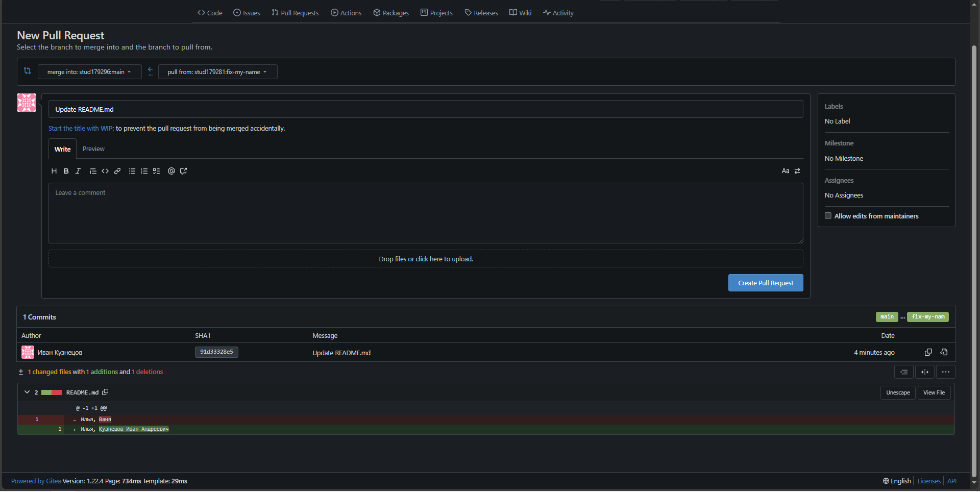This screenshot has height=492, width=980.
Task: Insert code formatting with the code icon
Action: [105, 171]
